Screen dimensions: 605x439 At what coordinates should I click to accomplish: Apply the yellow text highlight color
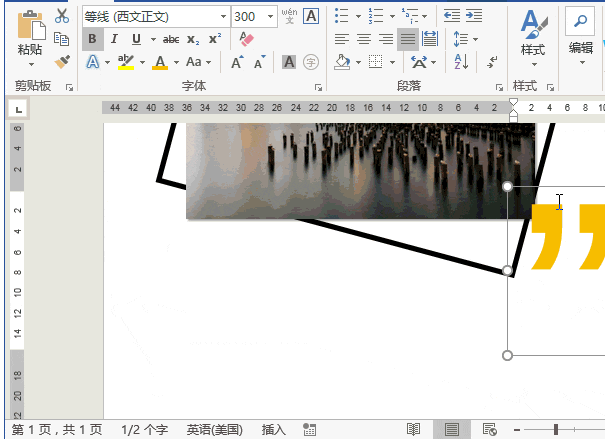click(x=124, y=62)
